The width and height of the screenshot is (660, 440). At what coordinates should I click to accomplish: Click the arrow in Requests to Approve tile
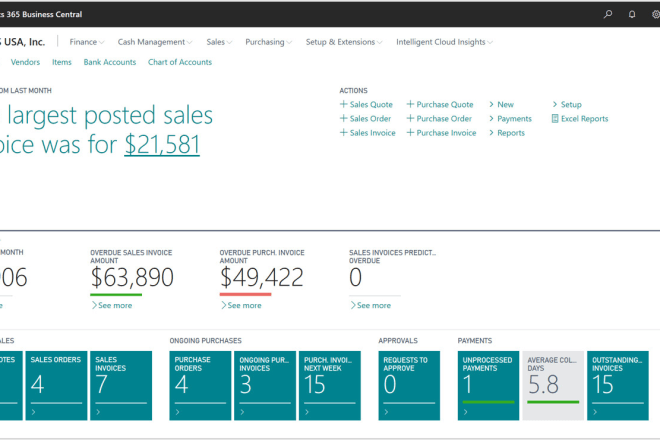point(386,412)
